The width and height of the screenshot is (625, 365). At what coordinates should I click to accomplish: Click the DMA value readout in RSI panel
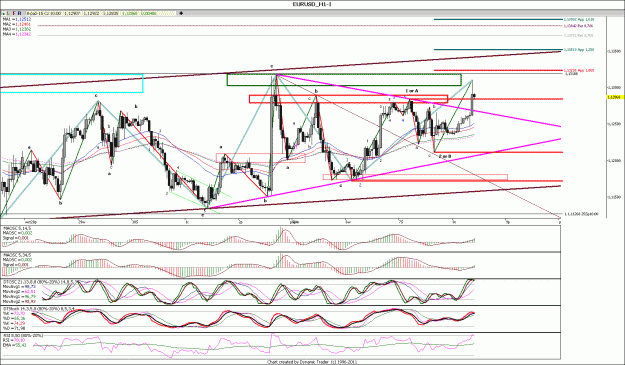point(14,345)
